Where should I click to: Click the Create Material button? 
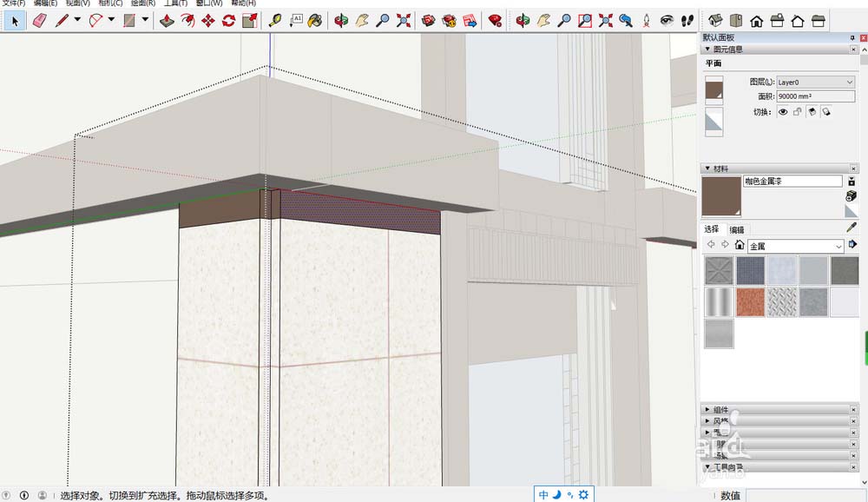point(852,196)
